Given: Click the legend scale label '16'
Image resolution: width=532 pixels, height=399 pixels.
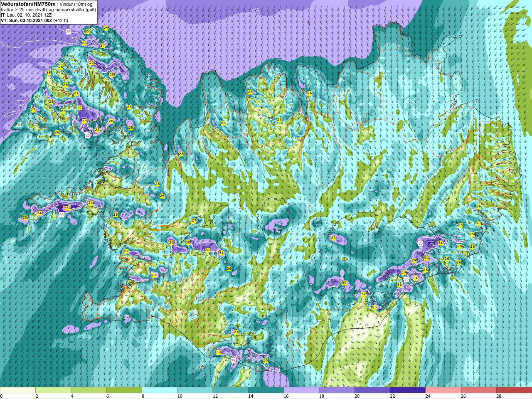Looking at the screenshot, I should 286,396.
